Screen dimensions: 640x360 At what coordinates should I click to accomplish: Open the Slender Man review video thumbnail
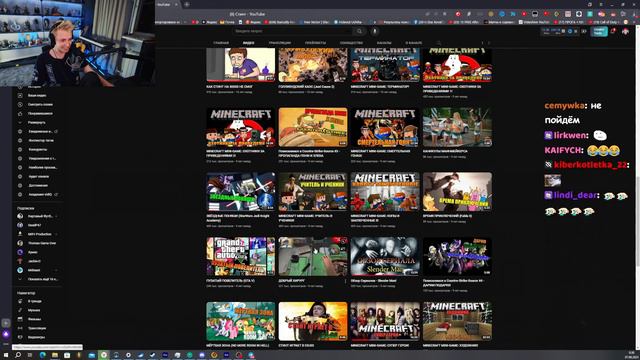point(385,256)
